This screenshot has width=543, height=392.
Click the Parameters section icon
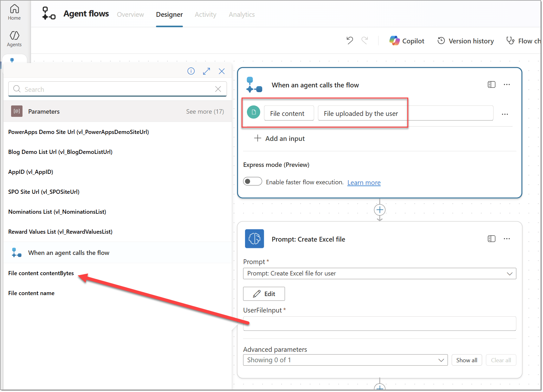17,111
